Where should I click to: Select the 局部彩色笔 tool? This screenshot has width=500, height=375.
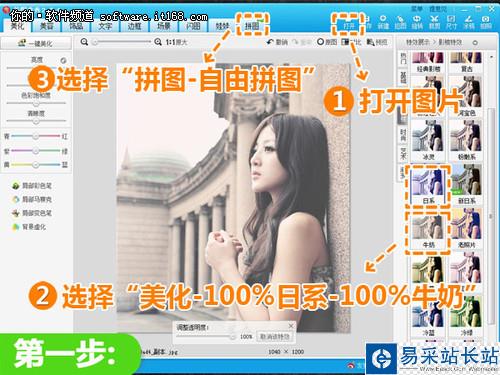[32, 186]
